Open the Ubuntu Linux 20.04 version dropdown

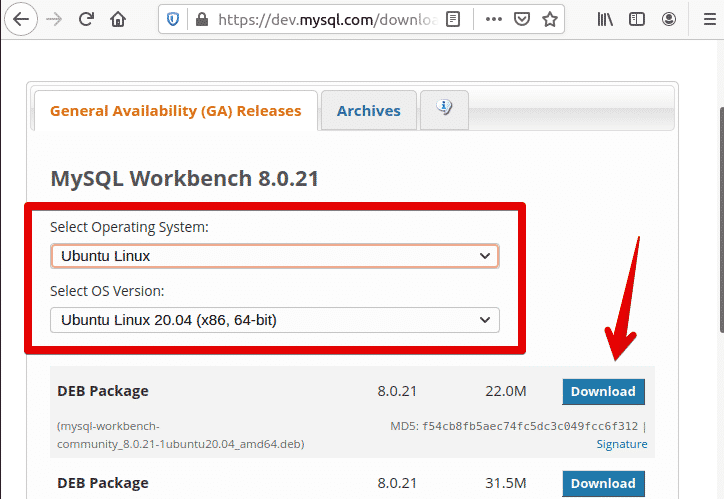click(x=275, y=320)
